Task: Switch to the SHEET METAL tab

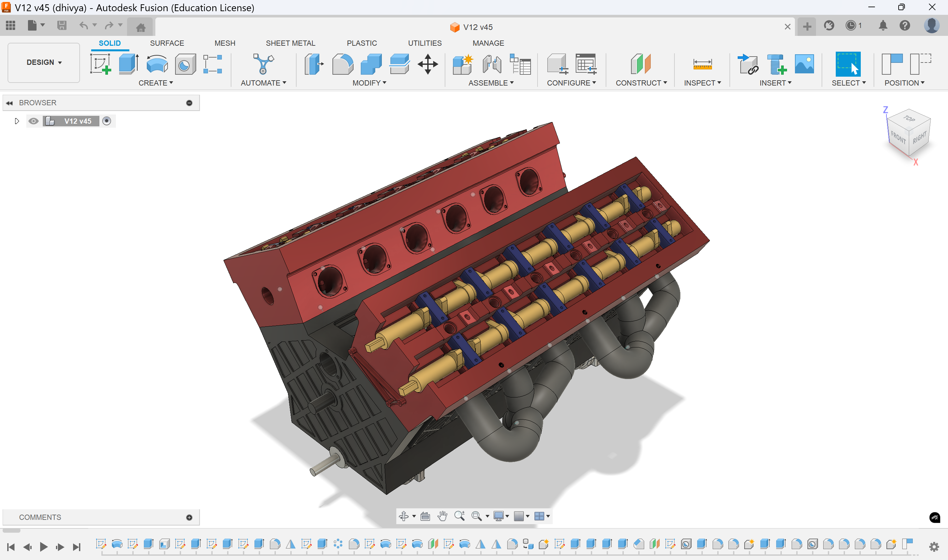Action: pos(290,43)
